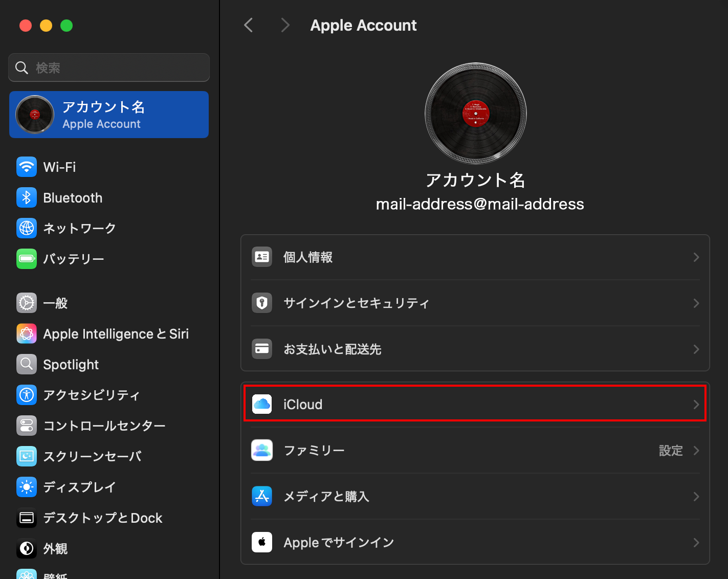Click the お支払いと配送先 card icon

pos(262,349)
